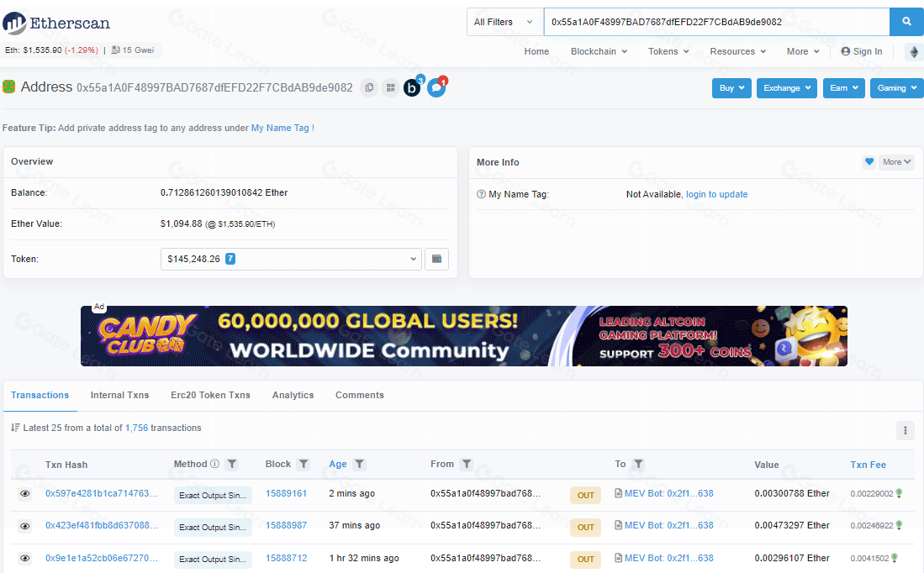Screen dimensions: 924x573
Task: Click the three-dot options button above table
Action: [x=905, y=430]
